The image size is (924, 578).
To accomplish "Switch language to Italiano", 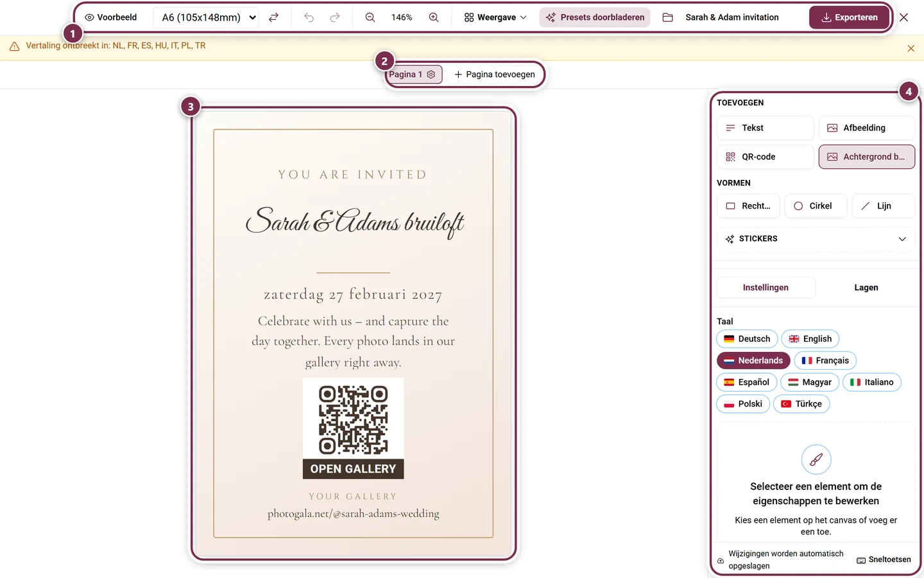I will [x=872, y=382].
